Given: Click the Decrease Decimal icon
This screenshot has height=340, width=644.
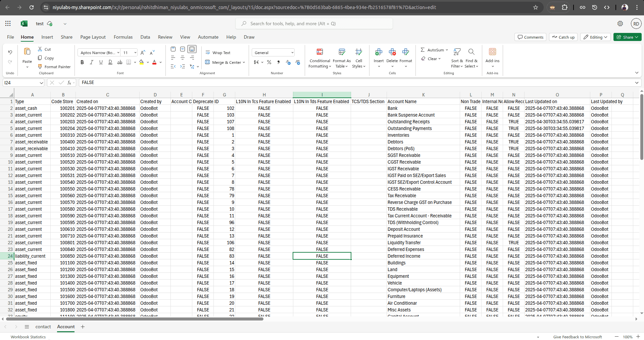Looking at the screenshot, I should [x=298, y=62].
